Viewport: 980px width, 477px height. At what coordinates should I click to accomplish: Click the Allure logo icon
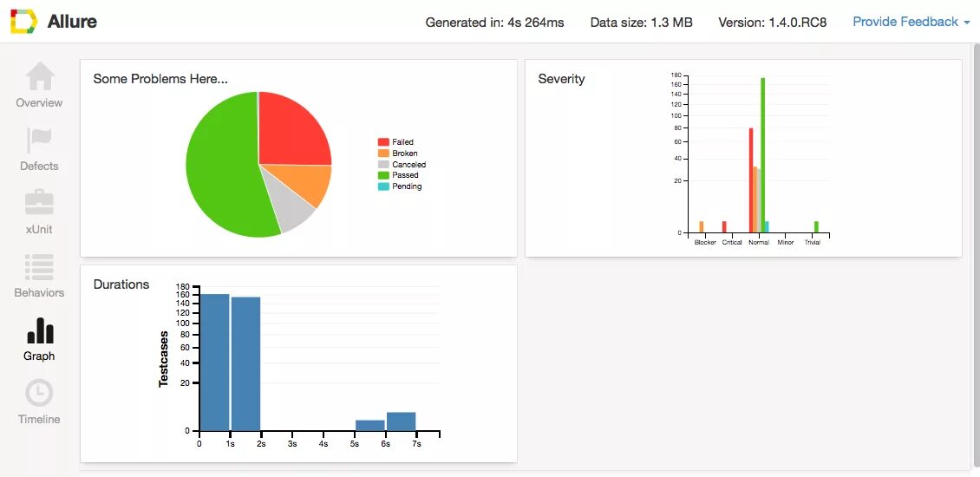point(23,22)
